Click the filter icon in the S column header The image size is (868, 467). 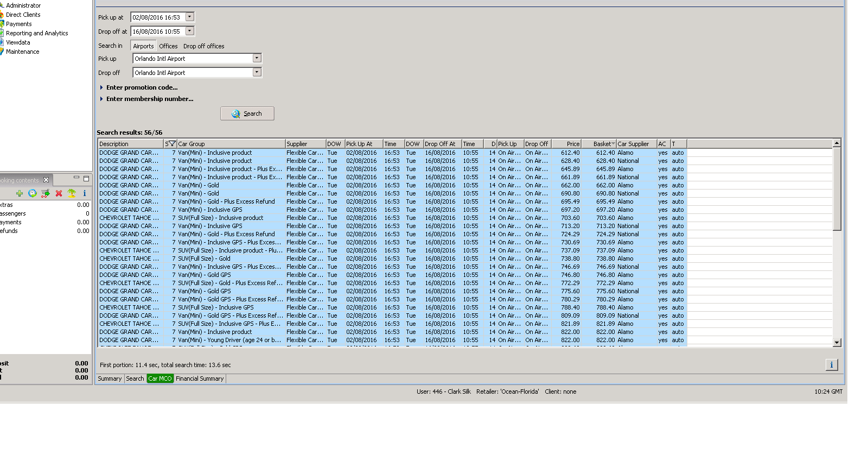[173, 144]
